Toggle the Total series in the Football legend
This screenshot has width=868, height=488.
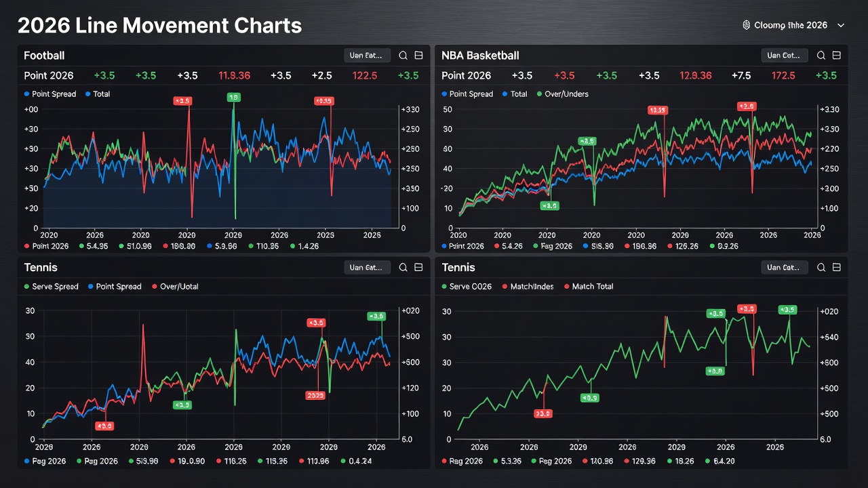[x=98, y=94]
